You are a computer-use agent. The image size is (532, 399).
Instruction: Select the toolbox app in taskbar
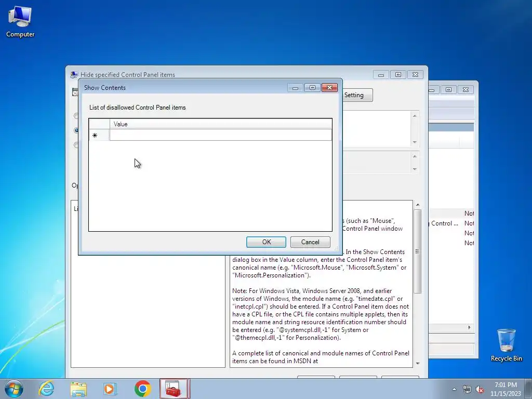click(175, 389)
